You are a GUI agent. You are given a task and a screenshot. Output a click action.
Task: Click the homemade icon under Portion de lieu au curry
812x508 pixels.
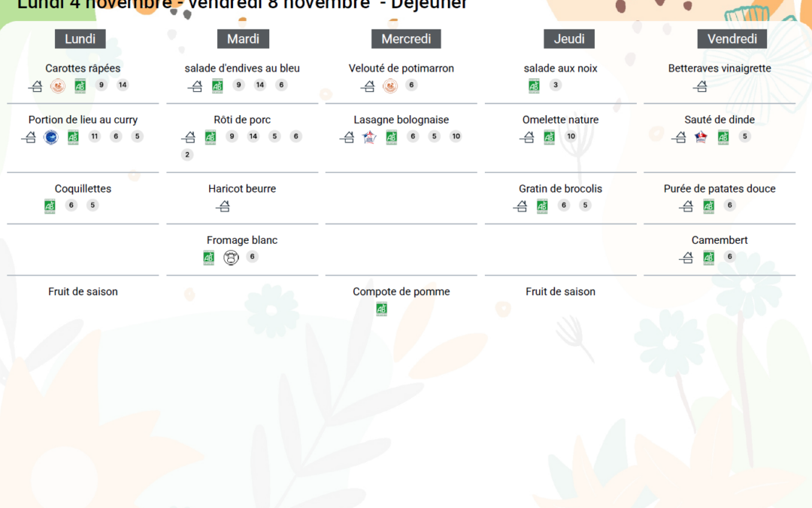tap(29, 137)
